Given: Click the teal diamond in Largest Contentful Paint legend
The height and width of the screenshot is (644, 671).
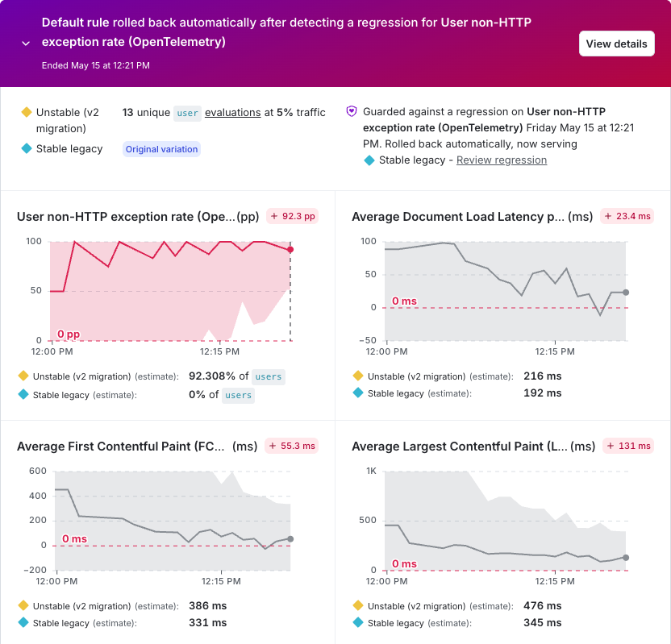Looking at the screenshot, I should (358, 622).
